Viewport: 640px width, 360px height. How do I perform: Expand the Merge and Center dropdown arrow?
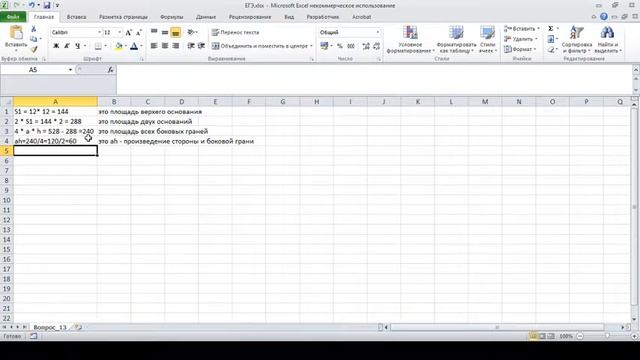pos(311,46)
